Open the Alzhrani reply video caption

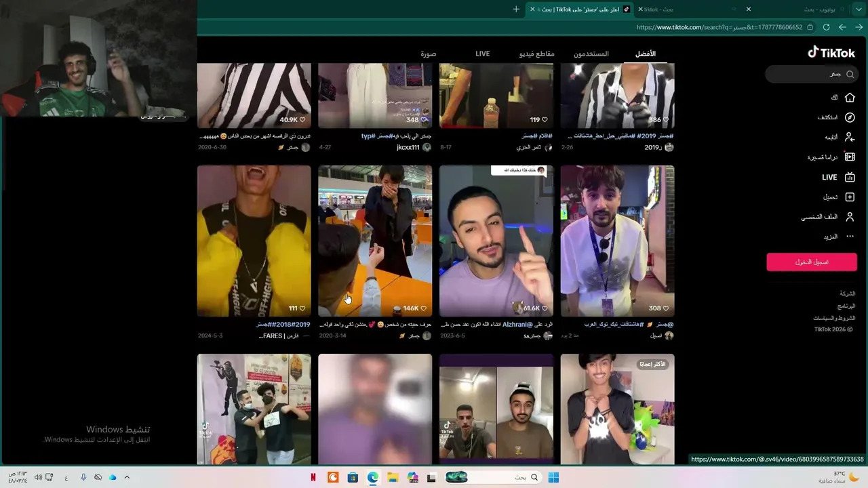click(x=496, y=325)
